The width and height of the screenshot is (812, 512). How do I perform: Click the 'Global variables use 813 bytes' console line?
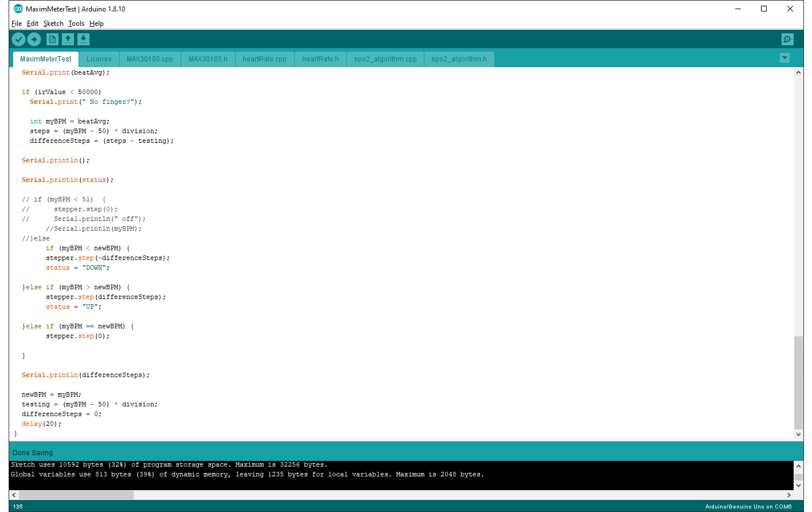click(x=247, y=474)
